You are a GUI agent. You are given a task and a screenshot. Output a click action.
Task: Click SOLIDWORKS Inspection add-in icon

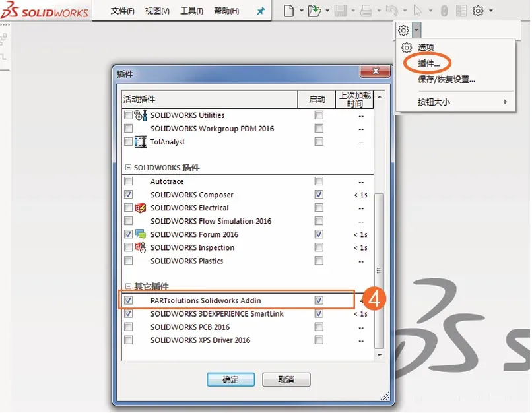141,247
